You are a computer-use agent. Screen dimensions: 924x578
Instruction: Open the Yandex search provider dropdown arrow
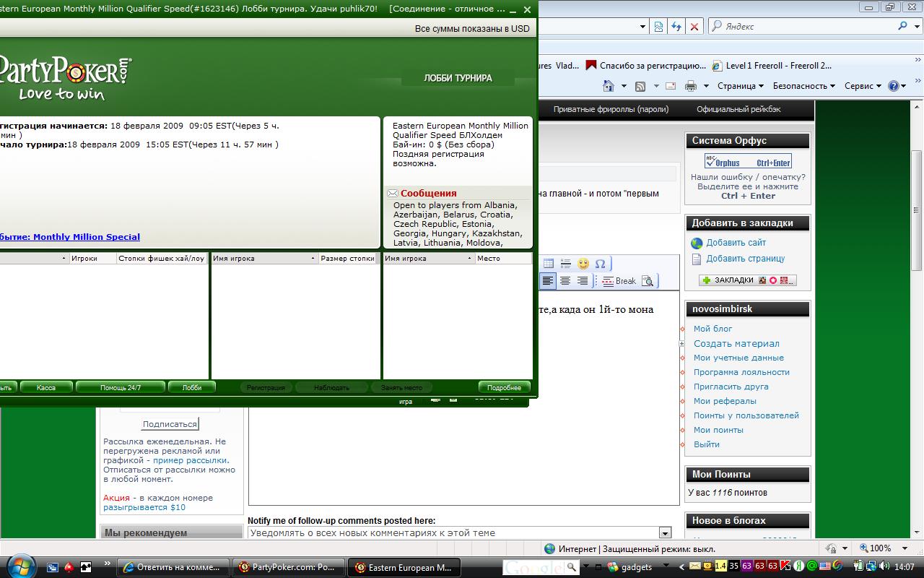click(x=918, y=26)
